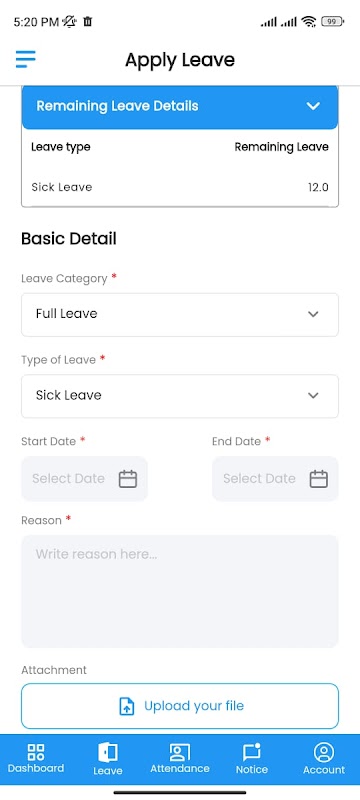
Task: Tap the Attendance person icon
Action: pos(179,752)
